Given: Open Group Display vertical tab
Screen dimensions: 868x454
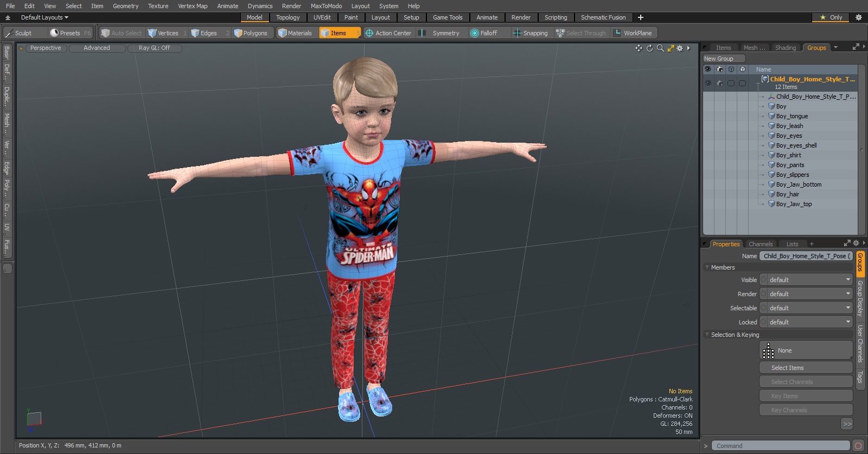Looking at the screenshot, I should click(860, 298).
